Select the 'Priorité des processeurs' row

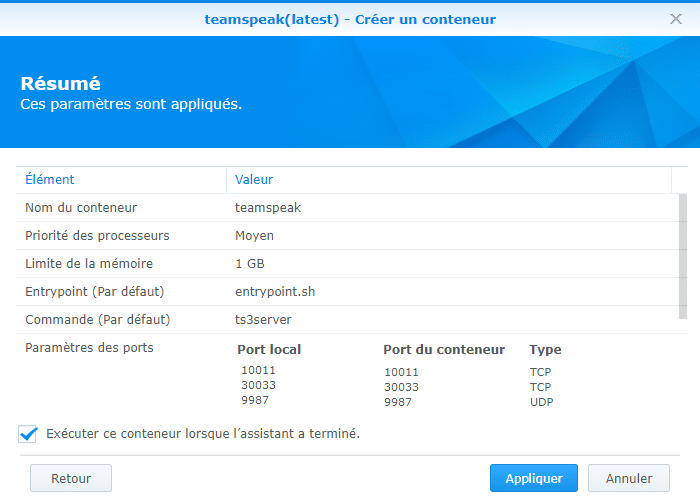[348, 236]
